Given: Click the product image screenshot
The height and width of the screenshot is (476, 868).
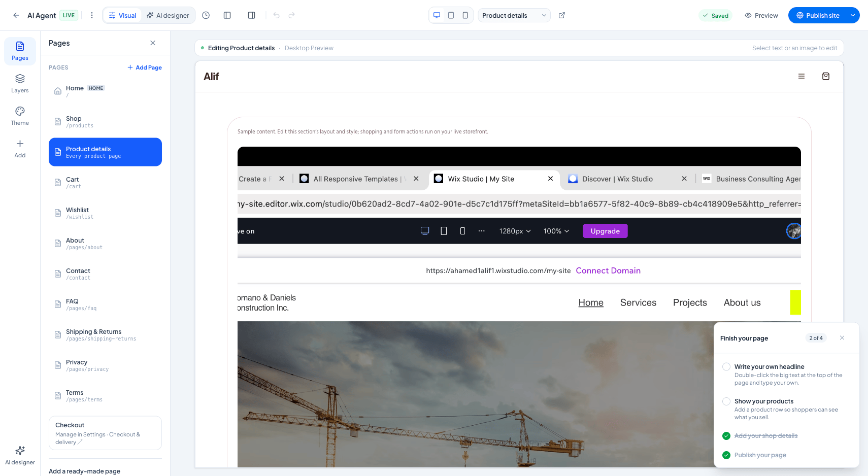Looking at the screenshot, I should pos(519,307).
